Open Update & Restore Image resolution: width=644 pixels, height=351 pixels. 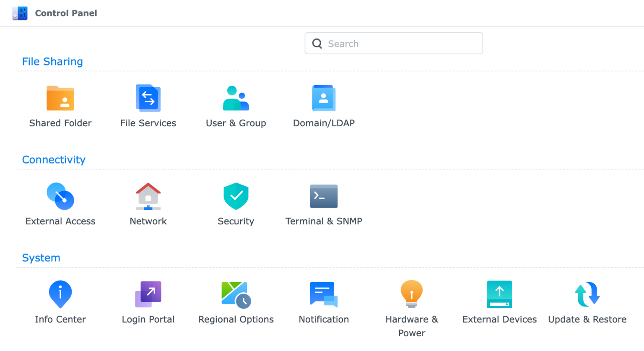tap(587, 294)
